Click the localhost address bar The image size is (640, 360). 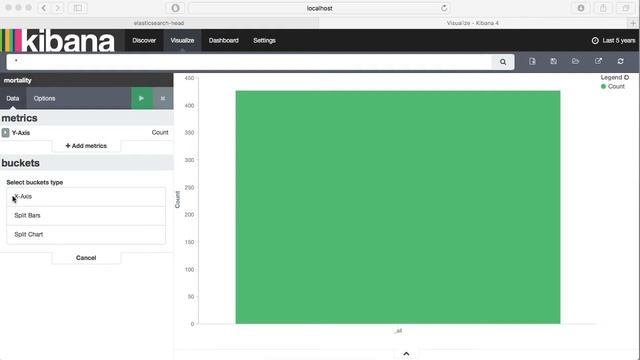pos(320,8)
